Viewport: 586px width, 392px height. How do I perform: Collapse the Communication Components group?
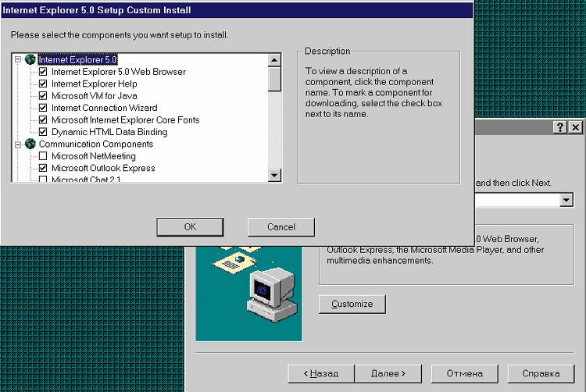(x=17, y=144)
